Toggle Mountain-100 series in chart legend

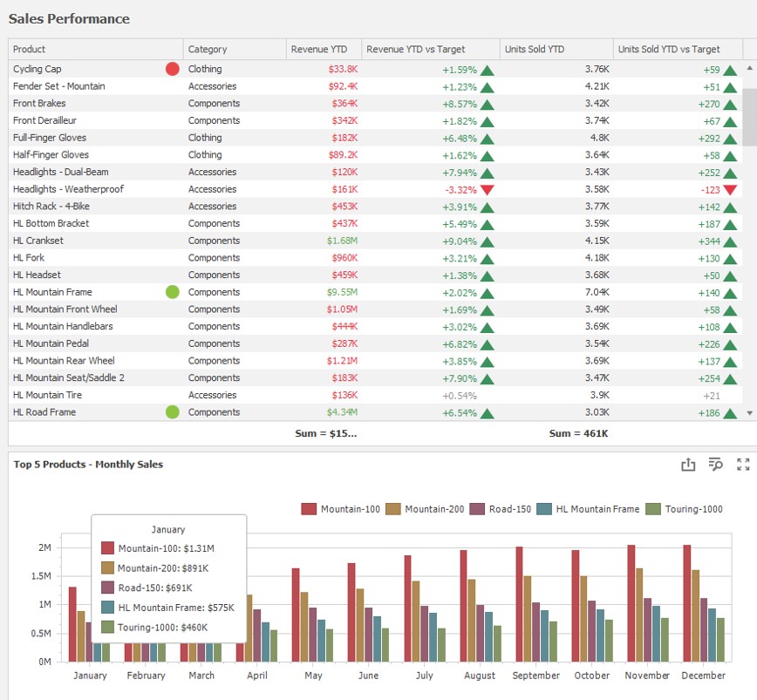341,509
